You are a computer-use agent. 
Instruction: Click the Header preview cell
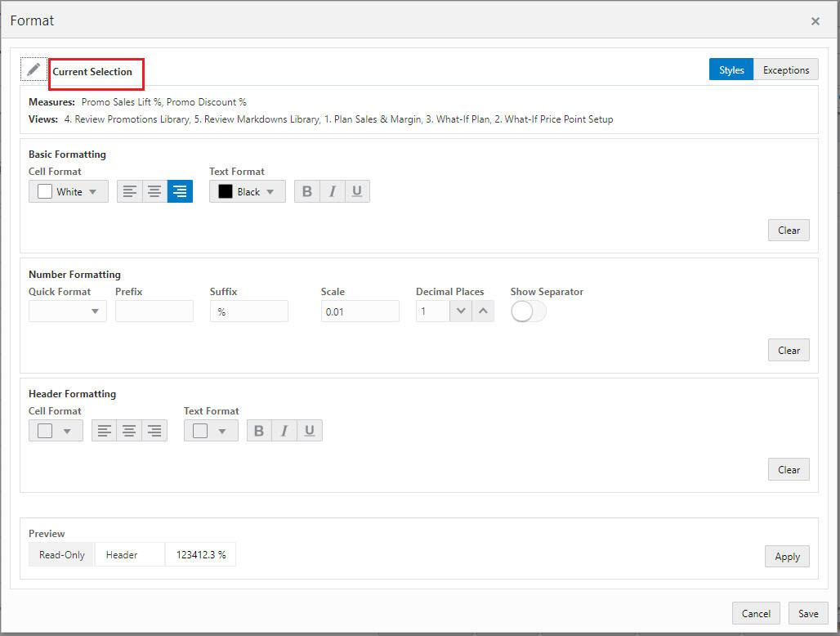(130, 554)
